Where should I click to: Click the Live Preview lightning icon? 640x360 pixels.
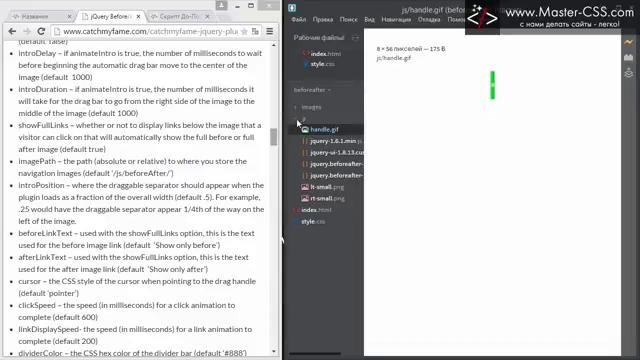(x=629, y=42)
